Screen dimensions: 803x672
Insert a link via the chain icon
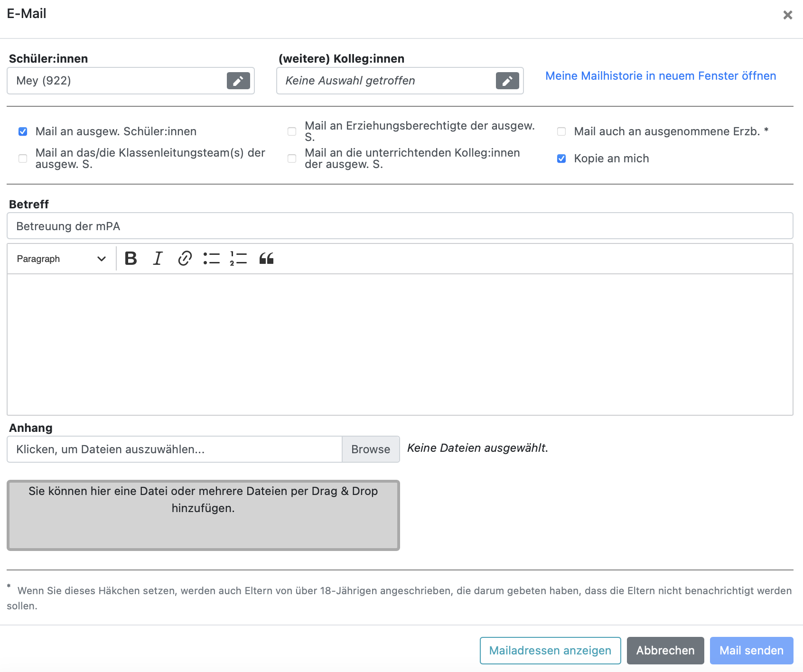(185, 259)
